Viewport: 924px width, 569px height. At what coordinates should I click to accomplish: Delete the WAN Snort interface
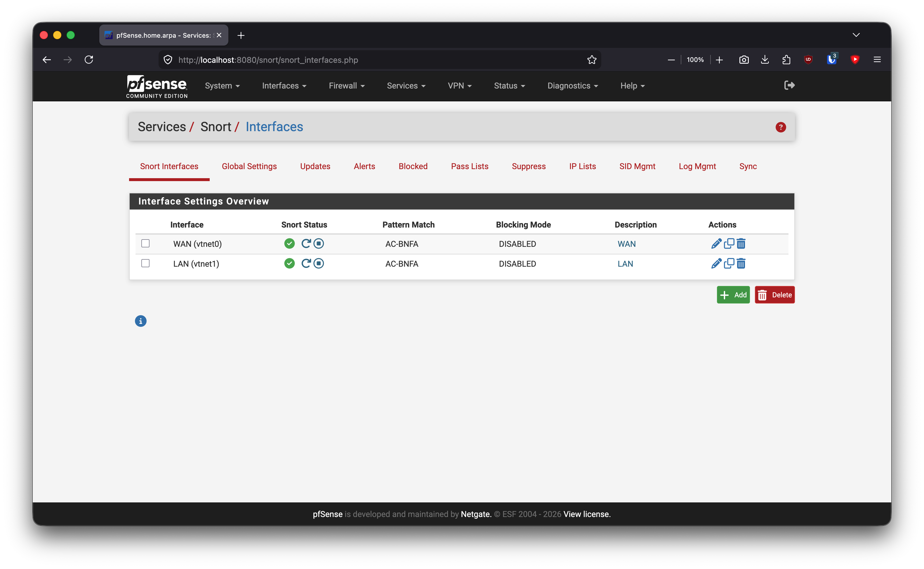[741, 244]
